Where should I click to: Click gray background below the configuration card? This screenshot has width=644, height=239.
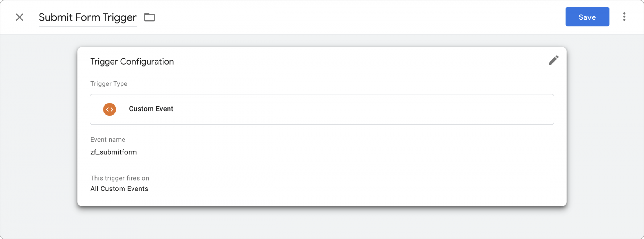point(322,223)
